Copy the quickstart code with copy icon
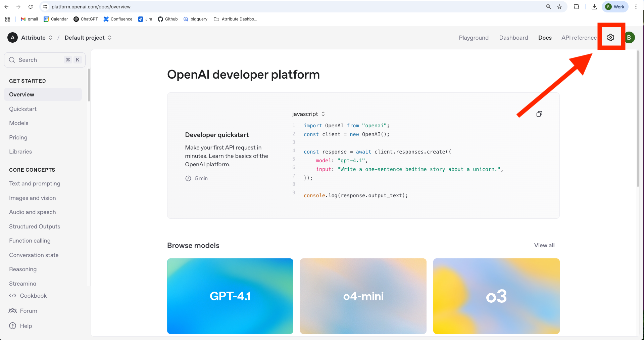Image resolution: width=644 pixels, height=340 pixels. [539, 114]
